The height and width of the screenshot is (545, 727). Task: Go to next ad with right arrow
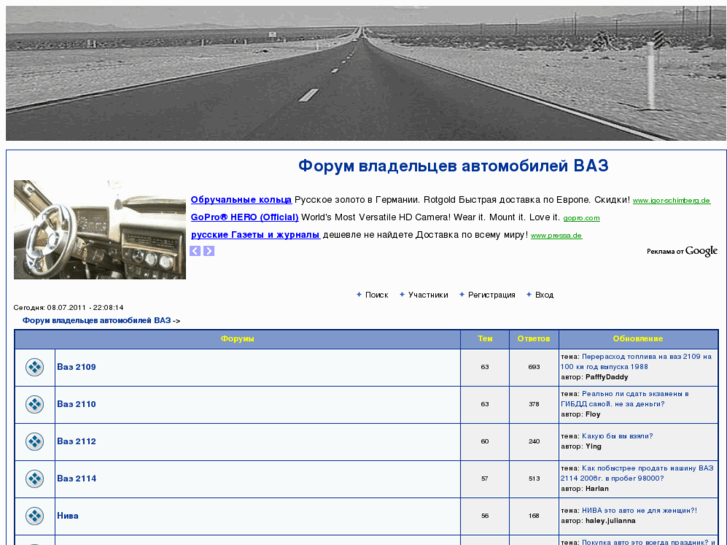[209, 251]
